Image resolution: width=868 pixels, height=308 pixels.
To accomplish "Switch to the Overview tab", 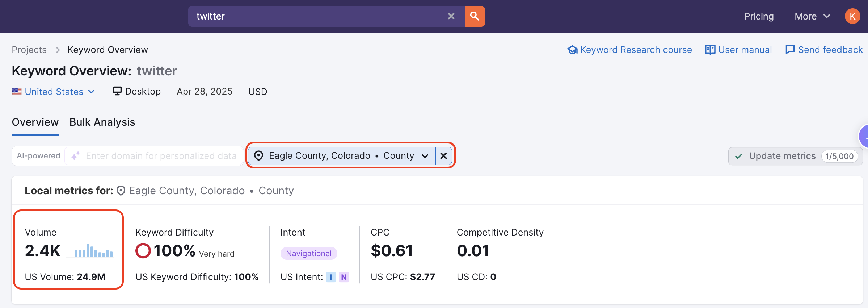I will 35,122.
